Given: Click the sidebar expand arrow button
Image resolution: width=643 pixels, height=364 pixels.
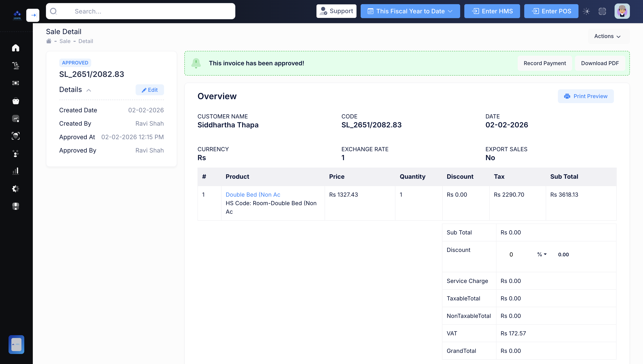Looking at the screenshot, I should pos(33,15).
